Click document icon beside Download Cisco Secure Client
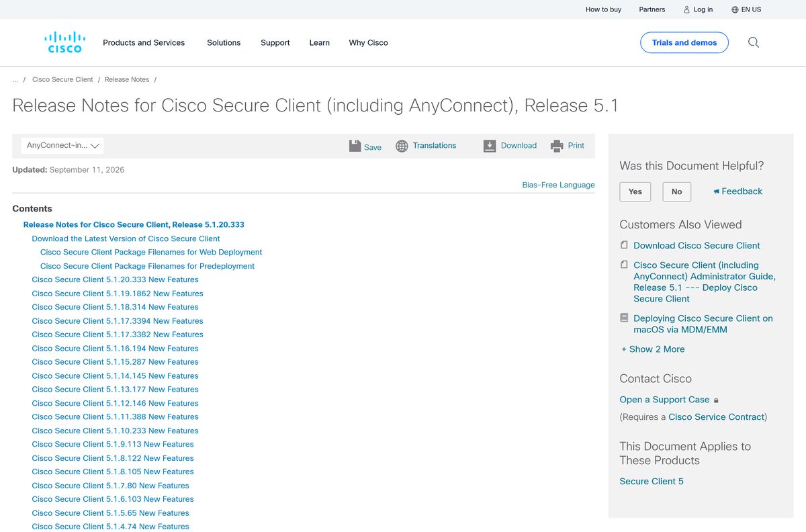This screenshot has width=806, height=532. pyautogui.click(x=624, y=245)
